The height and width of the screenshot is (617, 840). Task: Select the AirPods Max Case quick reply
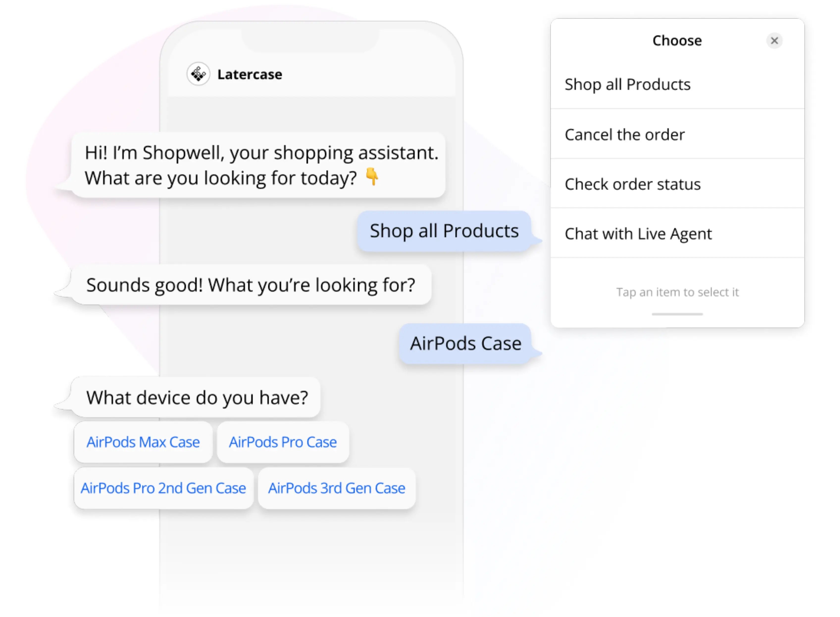[x=143, y=442]
